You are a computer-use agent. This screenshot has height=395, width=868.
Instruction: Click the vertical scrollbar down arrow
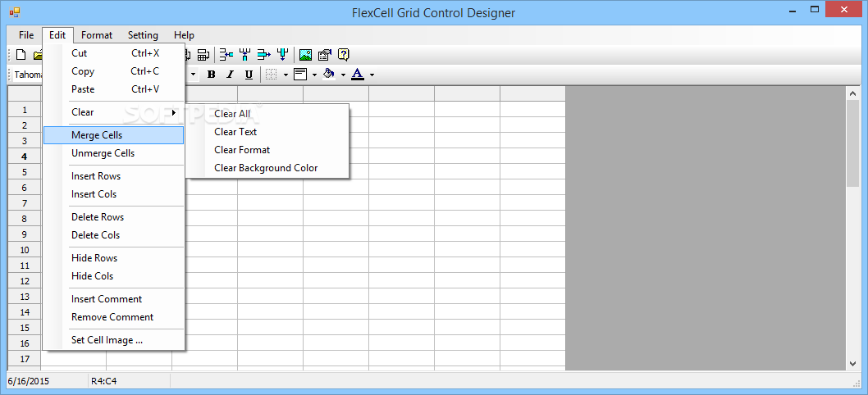click(x=853, y=364)
